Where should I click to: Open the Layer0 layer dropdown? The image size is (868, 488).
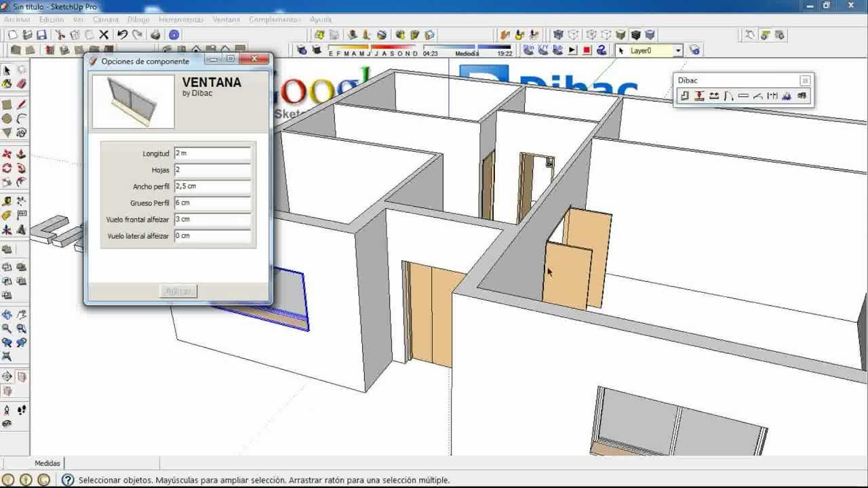pos(677,50)
